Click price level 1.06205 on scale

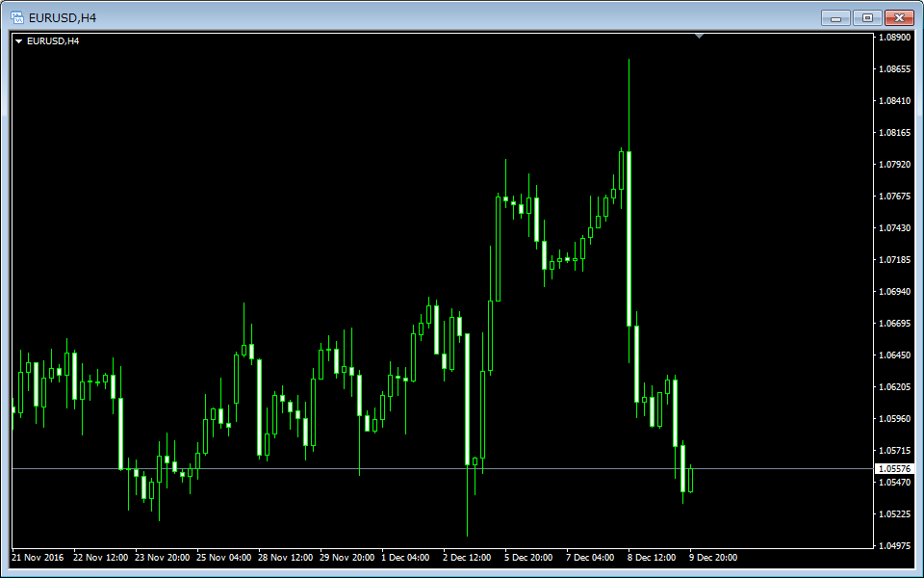coord(894,387)
